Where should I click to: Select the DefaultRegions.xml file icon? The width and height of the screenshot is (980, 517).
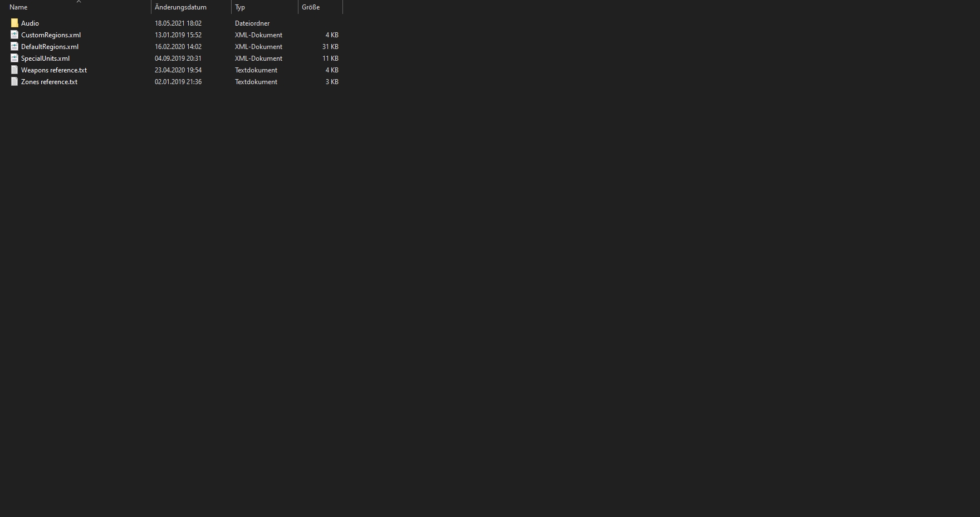coord(14,46)
